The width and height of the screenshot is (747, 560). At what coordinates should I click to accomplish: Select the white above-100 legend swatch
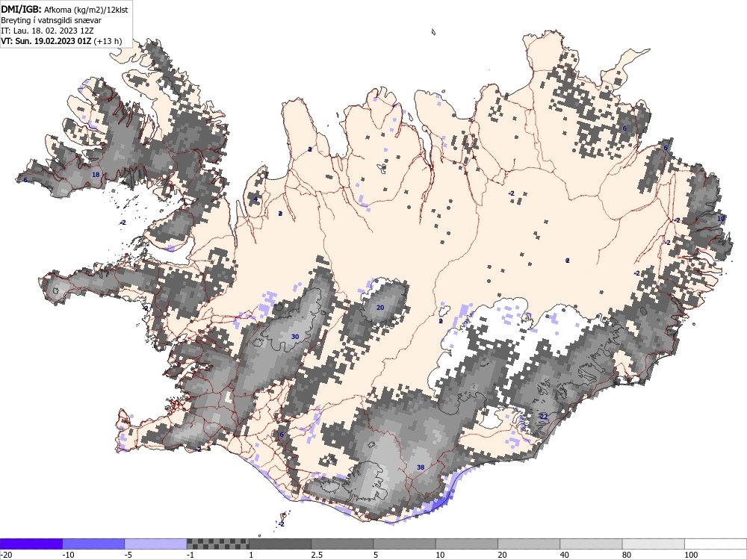[716, 544]
